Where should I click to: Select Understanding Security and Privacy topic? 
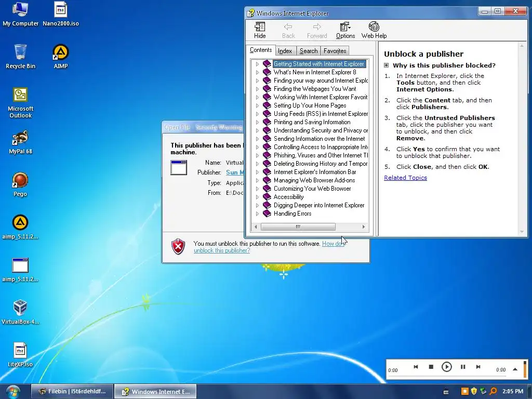(321, 130)
